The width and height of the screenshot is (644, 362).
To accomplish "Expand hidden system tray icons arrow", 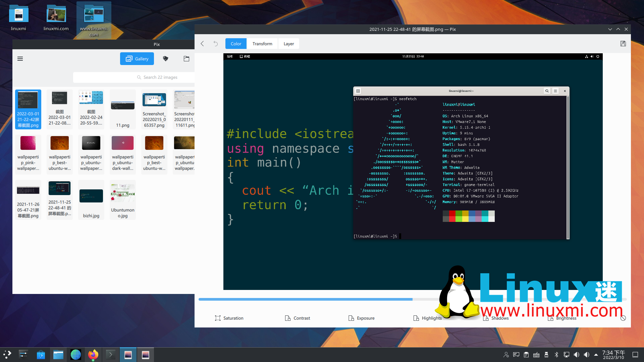I will (596, 355).
